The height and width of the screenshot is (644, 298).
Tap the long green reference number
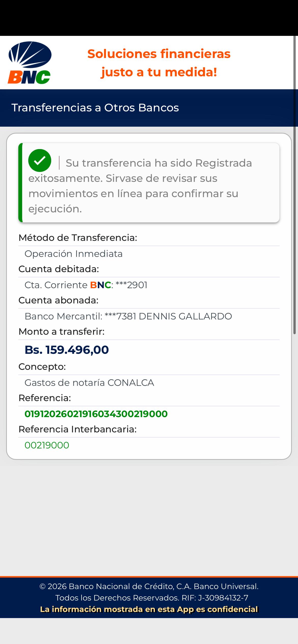point(96,414)
